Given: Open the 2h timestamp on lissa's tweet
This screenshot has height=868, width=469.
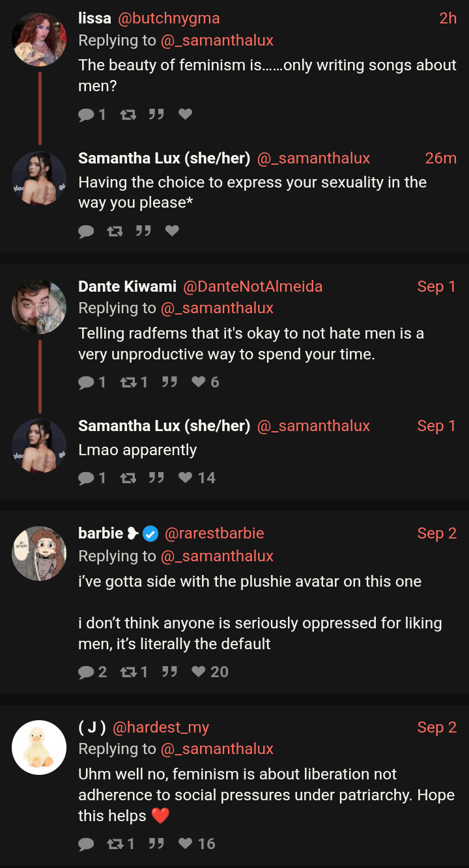Looking at the screenshot, I should pyautogui.click(x=448, y=18).
